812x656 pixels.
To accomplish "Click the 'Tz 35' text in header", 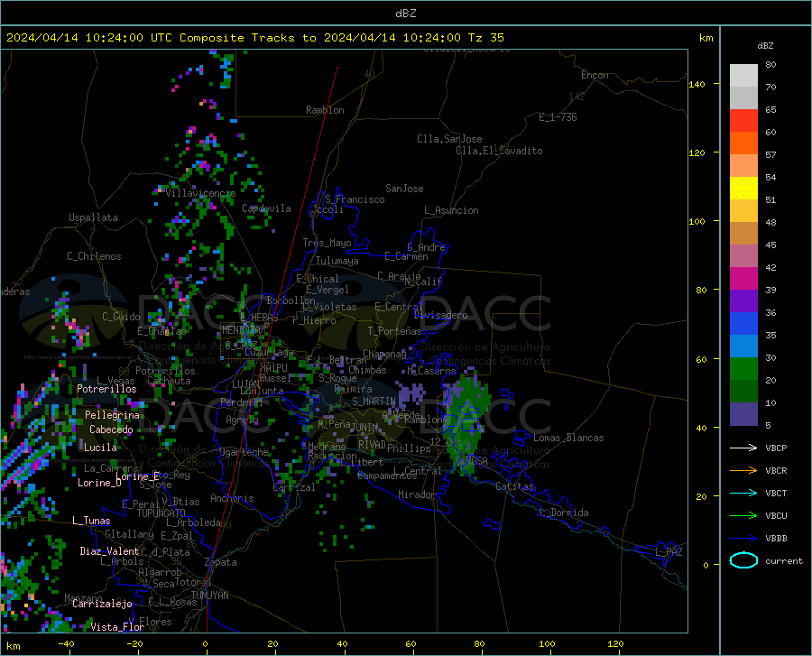I will (485, 38).
